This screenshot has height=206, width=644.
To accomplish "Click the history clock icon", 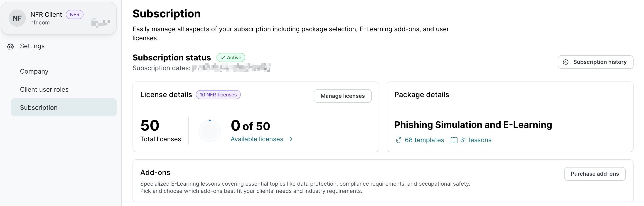I will click(x=565, y=62).
